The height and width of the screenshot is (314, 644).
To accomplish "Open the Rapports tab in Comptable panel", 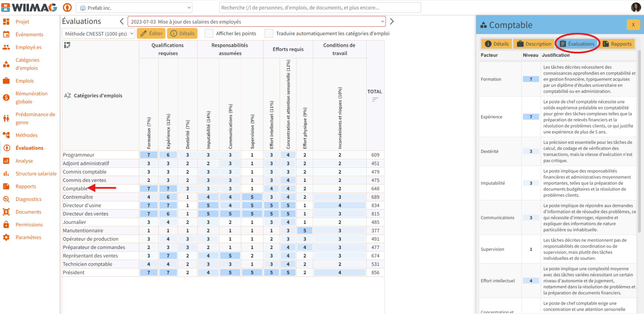I will 617,44.
